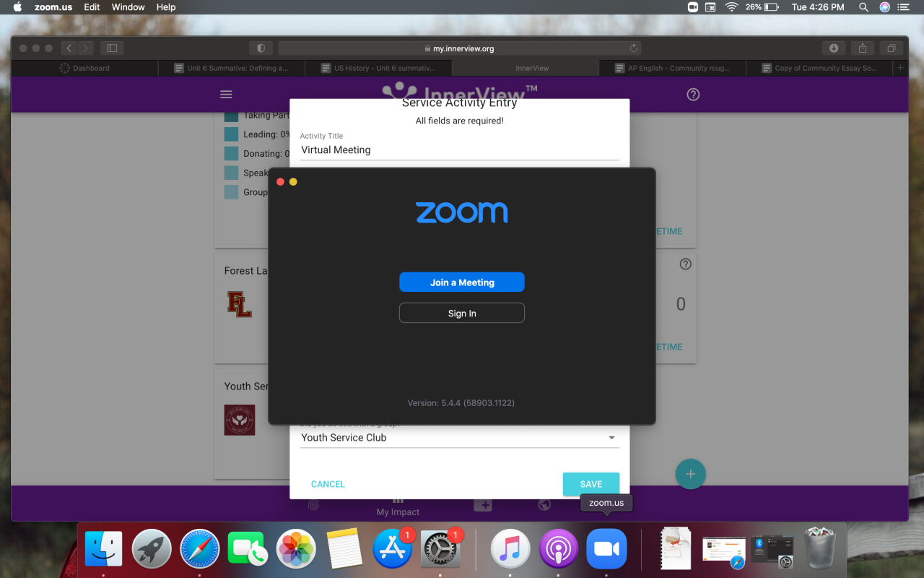Viewport: 924px width, 578px height.
Task: Go forward in Safari
Action: [86, 48]
